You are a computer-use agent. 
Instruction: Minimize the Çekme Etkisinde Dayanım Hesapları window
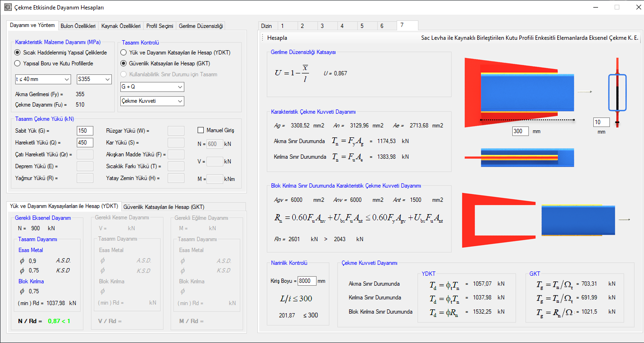tap(595, 8)
